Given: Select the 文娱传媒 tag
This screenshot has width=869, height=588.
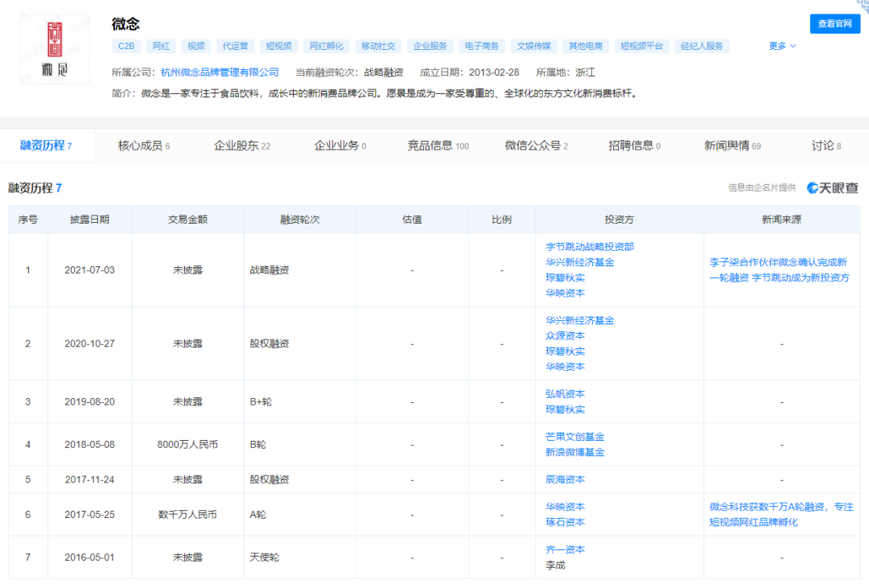Looking at the screenshot, I should click(533, 46).
